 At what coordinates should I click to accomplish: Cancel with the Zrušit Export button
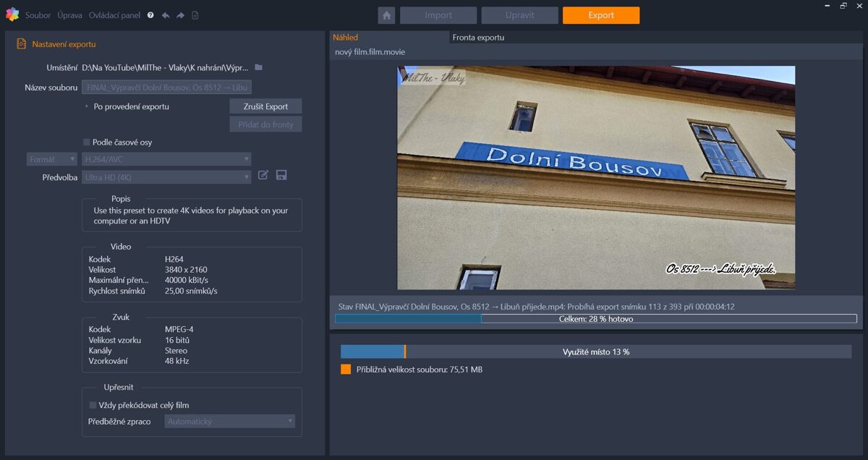point(266,106)
